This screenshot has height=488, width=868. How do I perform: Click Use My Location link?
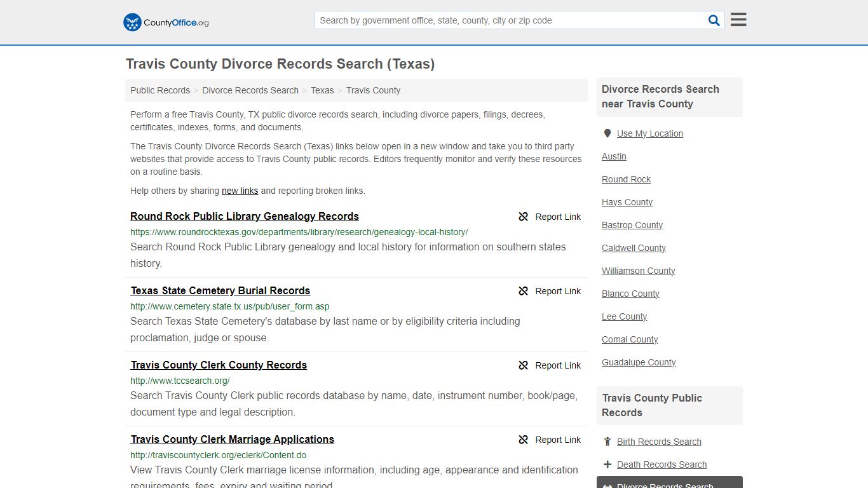[650, 133]
